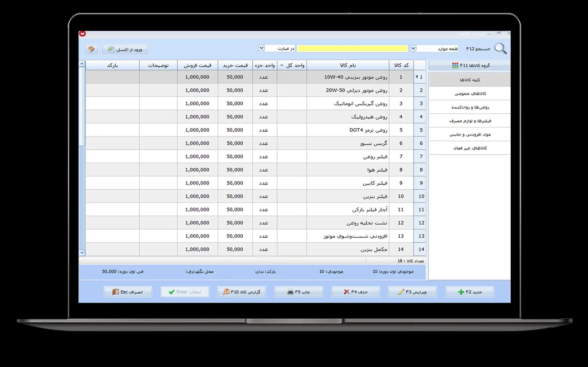Click the انصراف Esc cancel button
Viewport: 588px width, 367px height.
[128, 292]
